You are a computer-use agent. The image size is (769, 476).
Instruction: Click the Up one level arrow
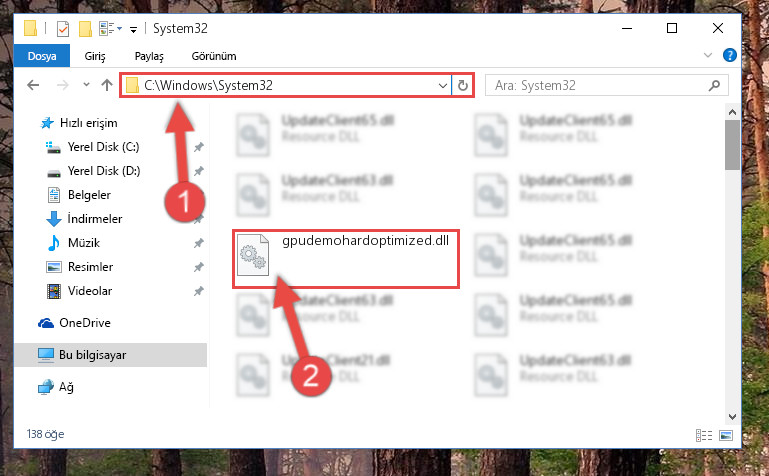(x=107, y=85)
